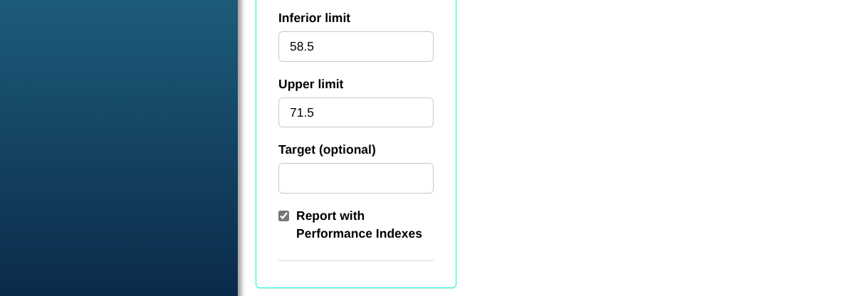Image resolution: width=868 pixels, height=296 pixels.
Task: Click the "Target (optional)" label
Action: click(x=327, y=150)
